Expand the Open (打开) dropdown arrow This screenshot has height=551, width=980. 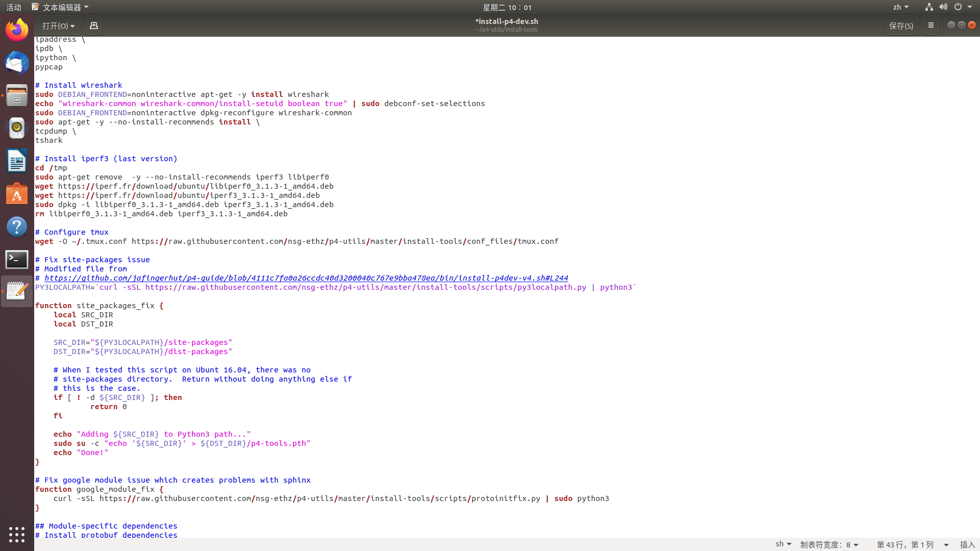(72, 26)
